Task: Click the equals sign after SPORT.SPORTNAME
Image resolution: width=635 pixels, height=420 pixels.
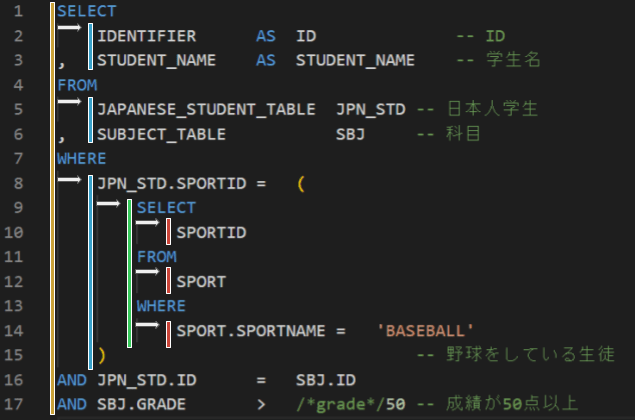Action: [341, 331]
